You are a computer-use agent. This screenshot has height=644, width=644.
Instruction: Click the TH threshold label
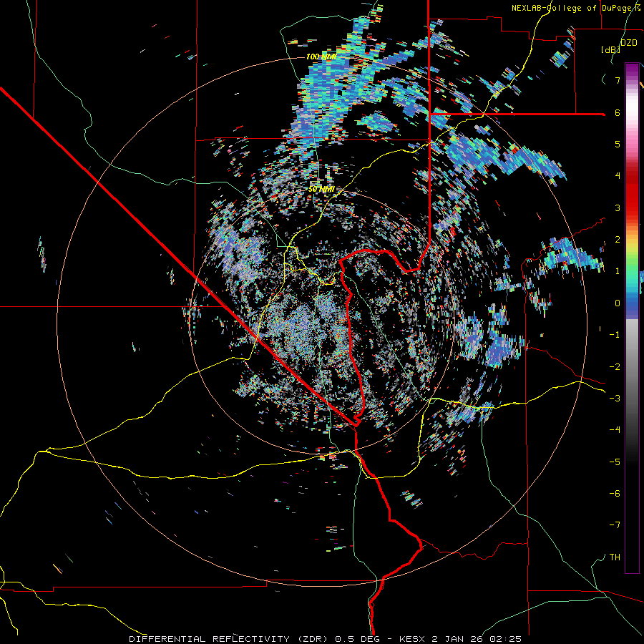pyautogui.click(x=615, y=557)
